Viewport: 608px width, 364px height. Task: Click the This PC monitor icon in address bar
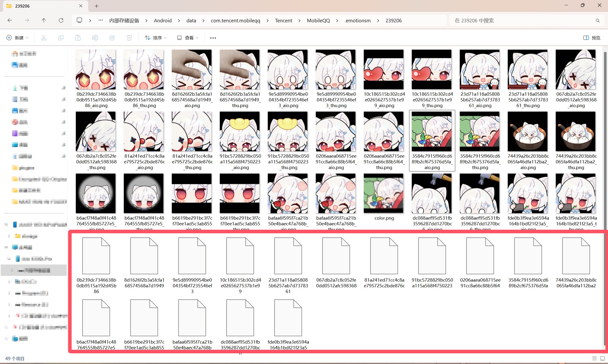pos(79,20)
